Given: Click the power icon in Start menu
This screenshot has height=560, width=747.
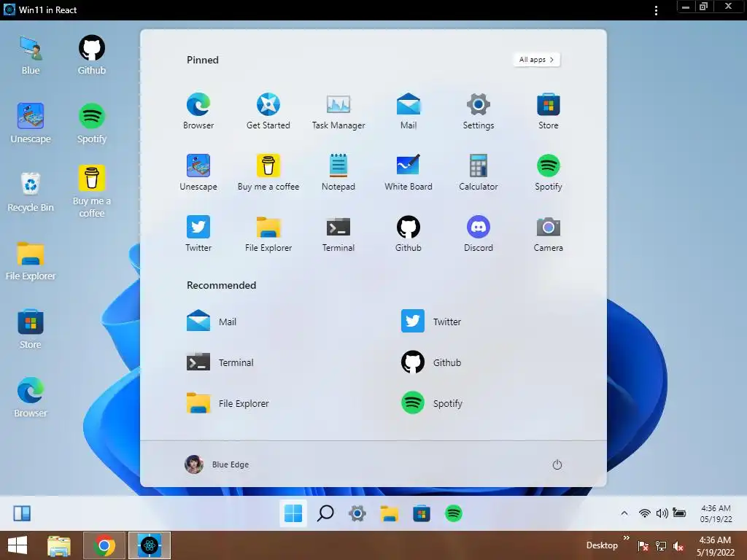Looking at the screenshot, I should pyautogui.click(x=557, y=464).
